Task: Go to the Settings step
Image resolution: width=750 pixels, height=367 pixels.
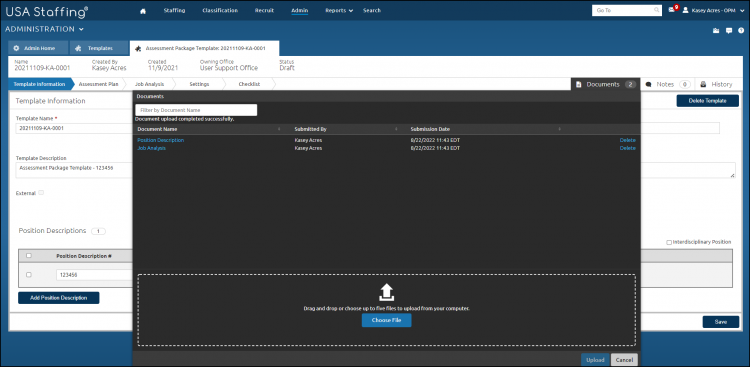Action: point(199,84)
